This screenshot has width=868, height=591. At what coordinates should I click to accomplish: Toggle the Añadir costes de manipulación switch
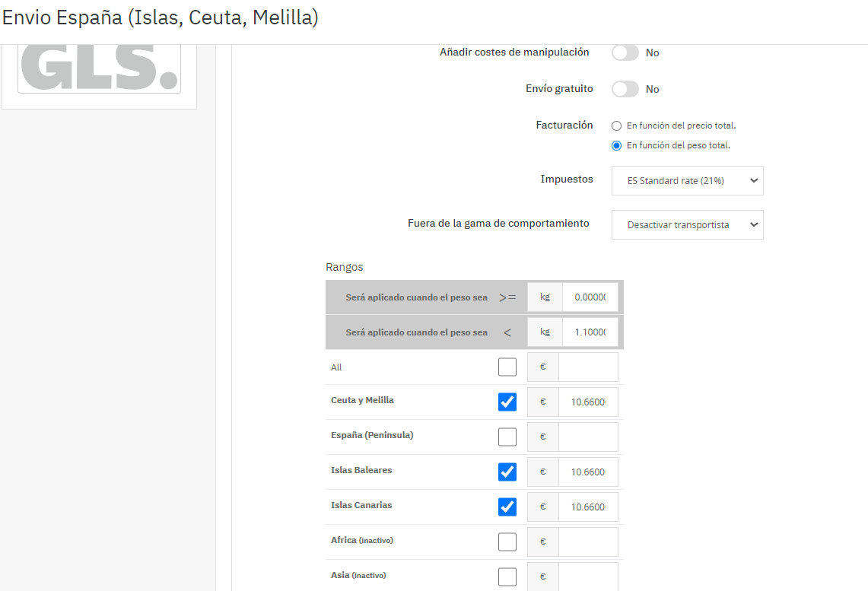[625, 52]
